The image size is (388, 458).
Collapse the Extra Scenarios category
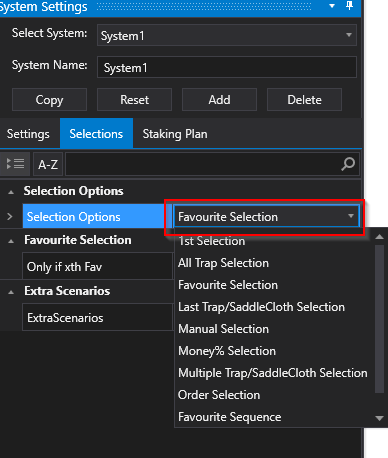(x=11, y=292)
